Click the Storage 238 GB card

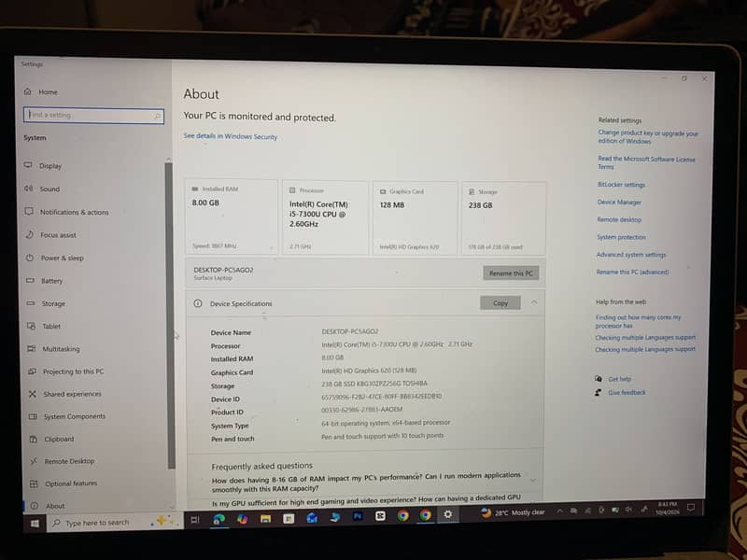click(503, 219)
